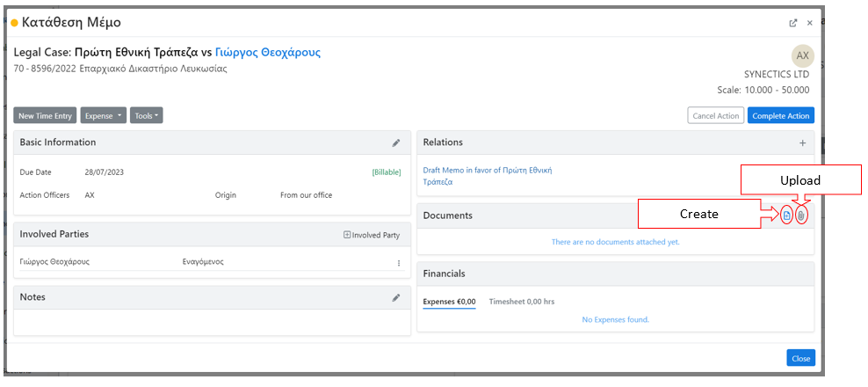868x387 pixels.
Task: Close the dialog with X icon
Action: coord(810,23)
